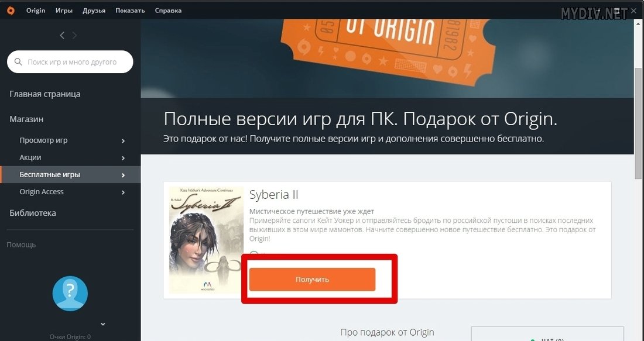Close the Origin window with X
This screenshot has height=341, width=644.
tap(633, 11)
